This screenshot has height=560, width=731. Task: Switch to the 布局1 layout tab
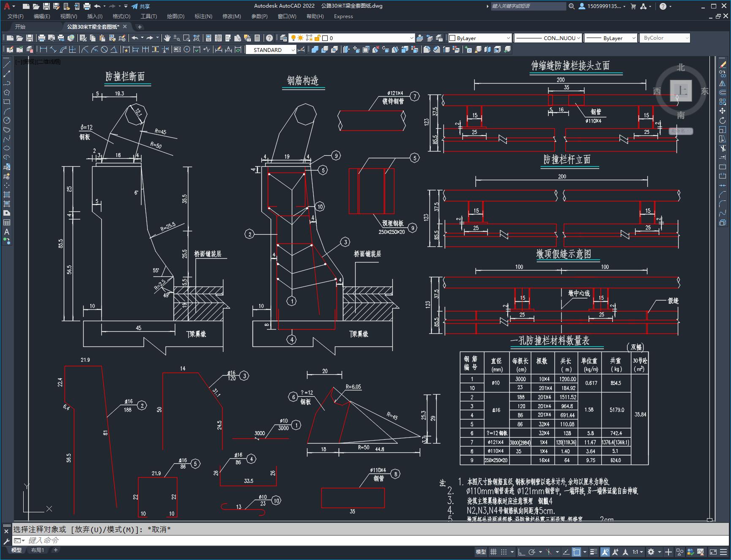pos(38,550)
